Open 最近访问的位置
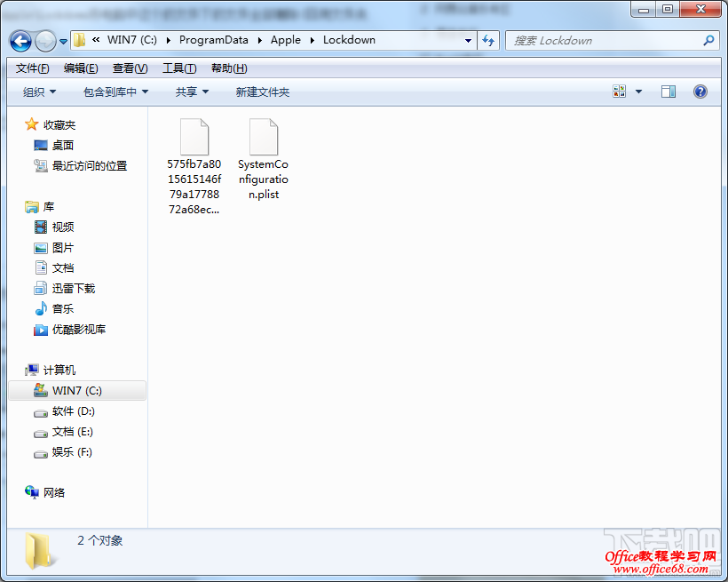The image size is (728, 582). 90,166
